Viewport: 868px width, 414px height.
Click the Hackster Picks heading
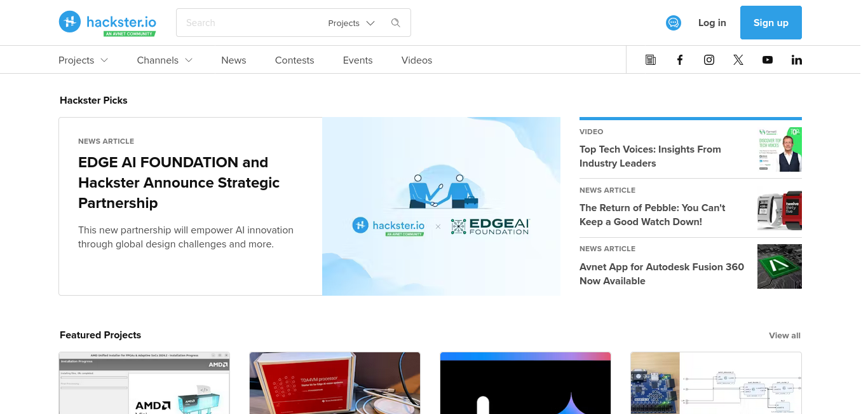93,100
